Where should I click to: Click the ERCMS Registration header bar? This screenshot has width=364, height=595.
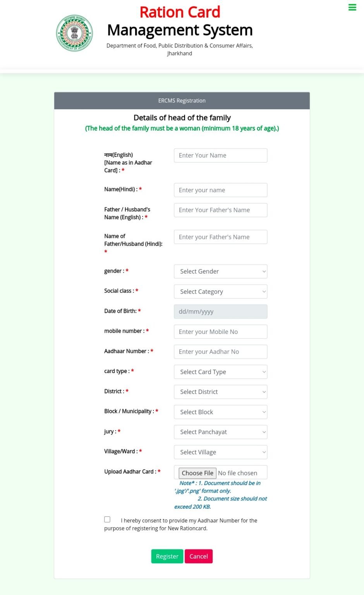182,100
